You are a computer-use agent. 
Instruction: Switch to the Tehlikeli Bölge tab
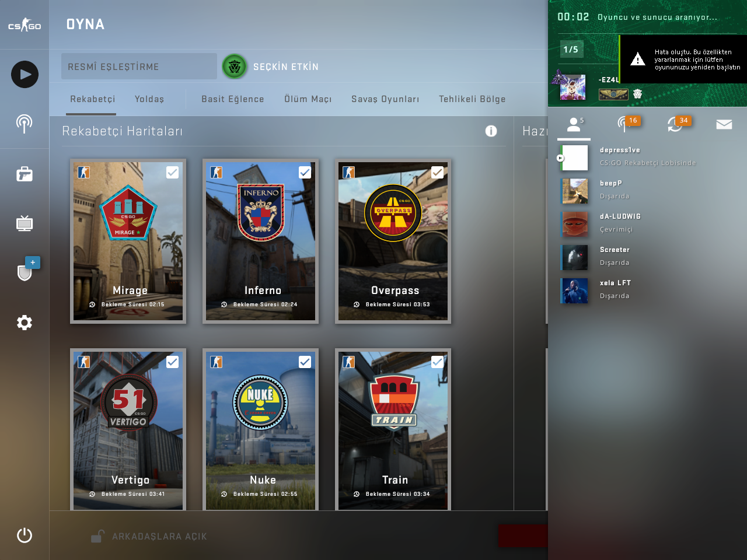point(472,99)
